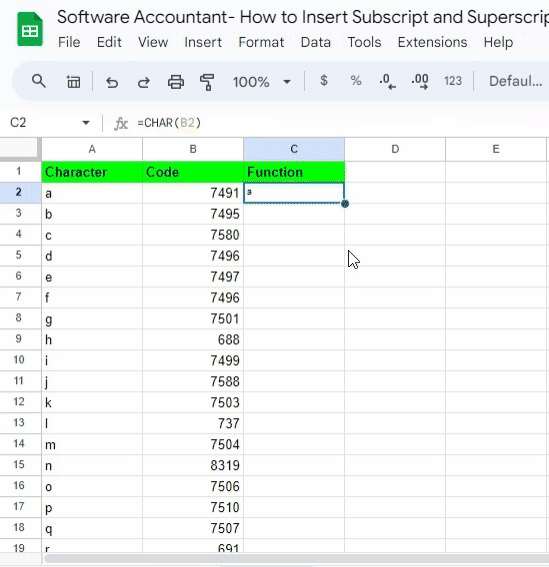Select column D header
Image resolution: width=549 pixels, height=567 pixels.
[x=395, y=149]
